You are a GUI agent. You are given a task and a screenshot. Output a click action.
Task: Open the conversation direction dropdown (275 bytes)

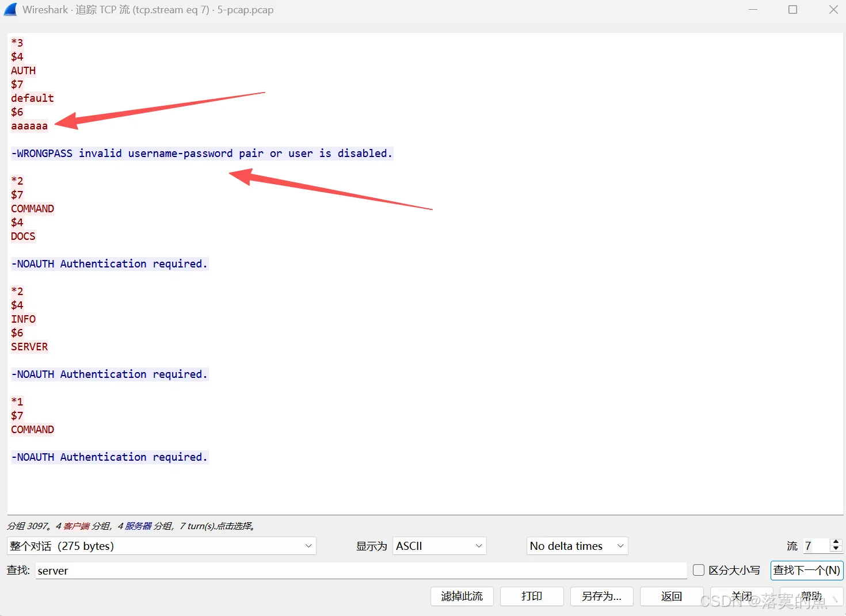(x=161, y=546)
